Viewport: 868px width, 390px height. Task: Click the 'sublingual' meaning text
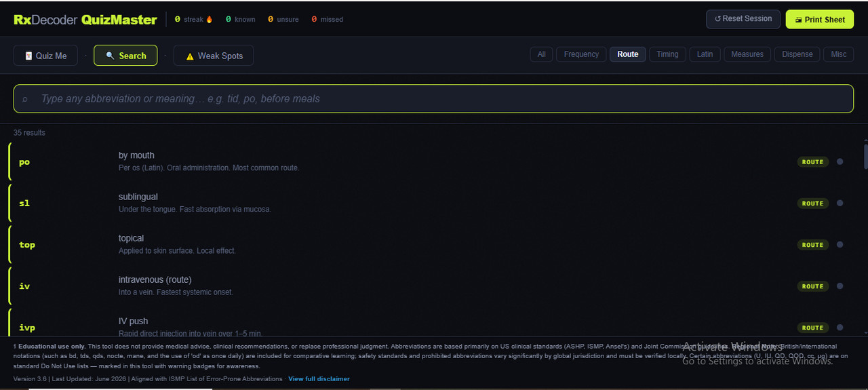coord(138,197)
